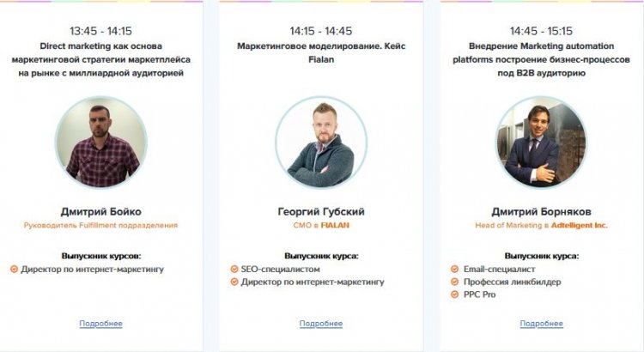Screen dimensions: 644x352
Task: Select the name Георгий Губский
Action: (x=321, y=212)
